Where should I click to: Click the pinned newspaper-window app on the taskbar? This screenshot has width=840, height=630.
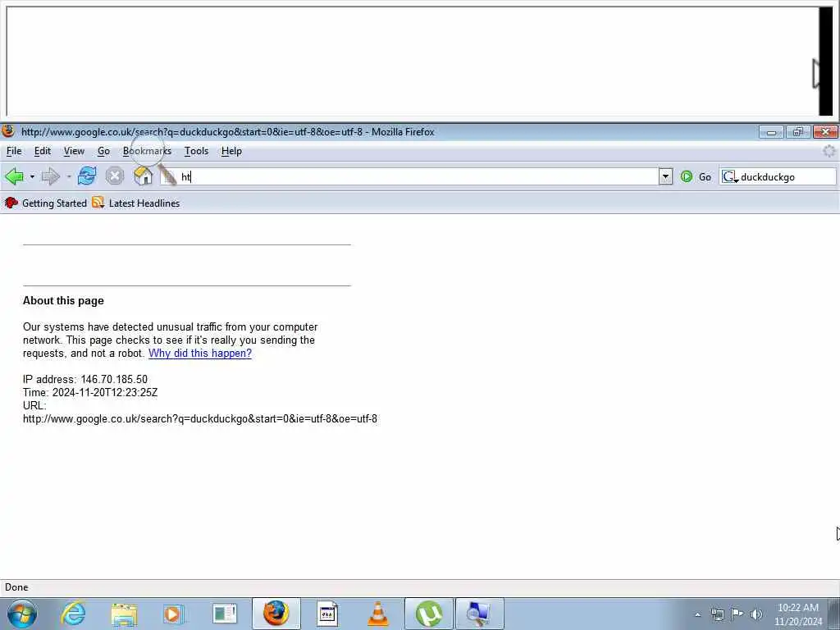coord(224,614)
